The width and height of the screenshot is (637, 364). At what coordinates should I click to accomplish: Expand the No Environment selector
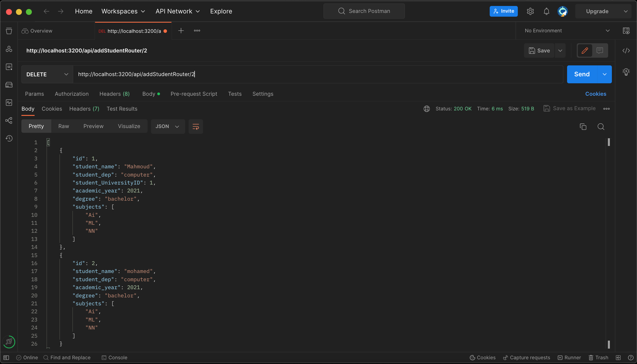click(x=567, y=31)
